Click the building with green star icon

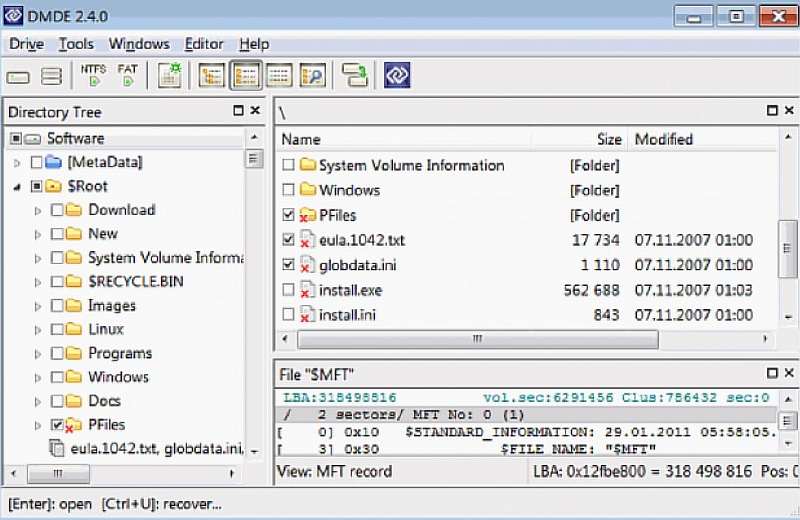[170, 76]
